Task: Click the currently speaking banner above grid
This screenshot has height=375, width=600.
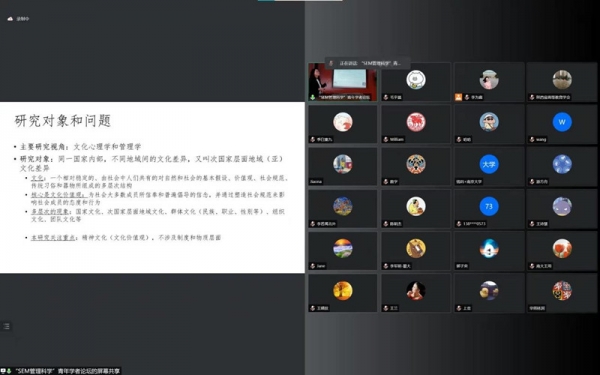Action: [x=367, y=63]
